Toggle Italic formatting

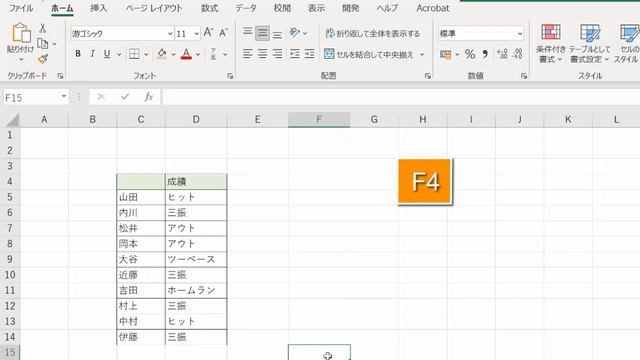point(93,53)
